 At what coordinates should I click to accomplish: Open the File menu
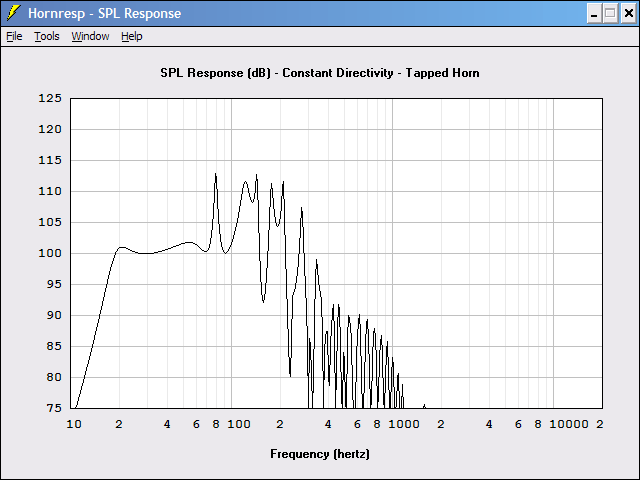click(x=14, y=36)
